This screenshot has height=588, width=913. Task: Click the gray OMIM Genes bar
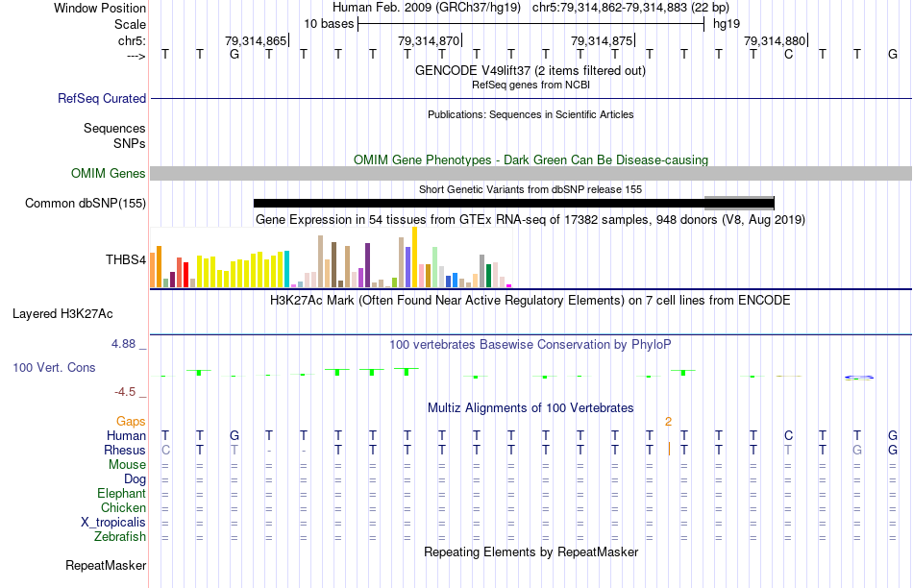tap(531, 174)
